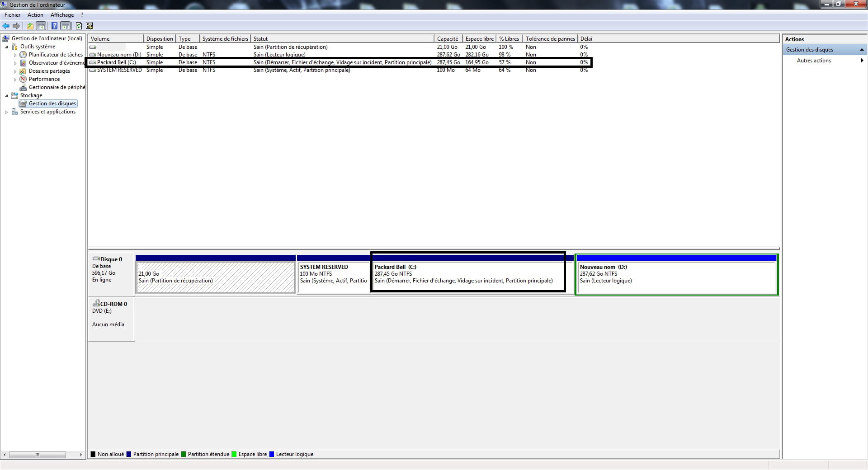Sort by the Disposition column header

point(160,39)
